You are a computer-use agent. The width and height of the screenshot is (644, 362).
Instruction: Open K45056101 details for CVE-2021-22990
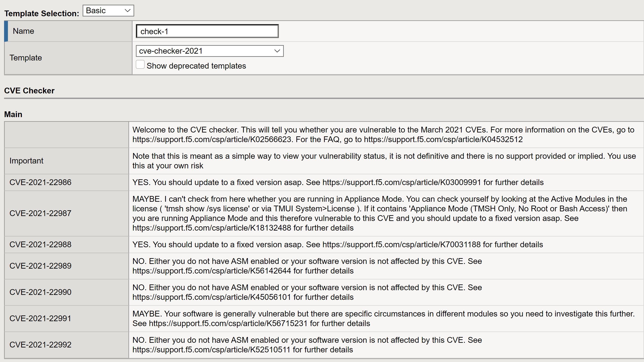pyautogui.click(x=211, y=297)
